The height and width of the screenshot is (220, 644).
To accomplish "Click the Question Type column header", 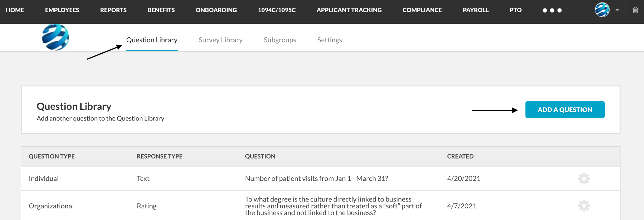I will coord(52,156).
